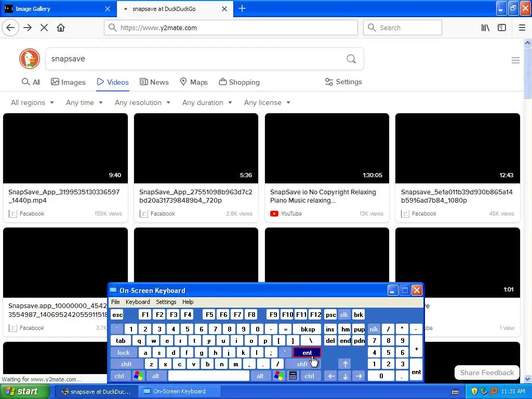Toggle the left shft key

(x=126, y=364)
